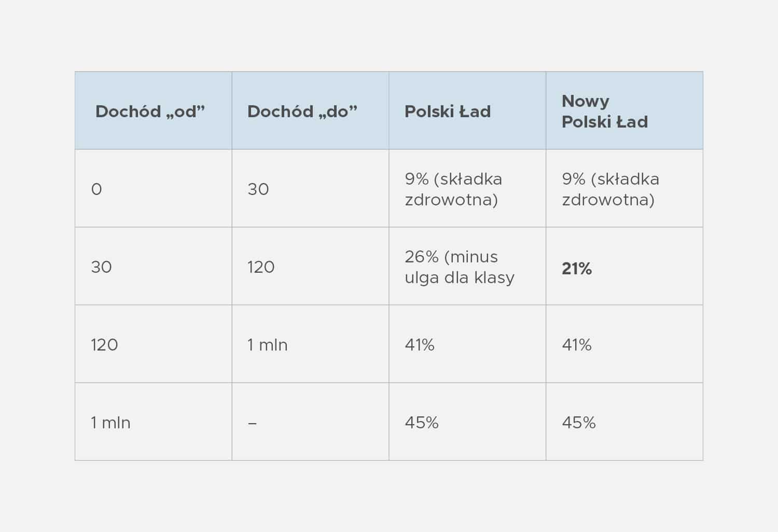Select the 'Nowy Polski Ład' column header
The width and height of the screenshot is (778, 532).
(605, 111)
